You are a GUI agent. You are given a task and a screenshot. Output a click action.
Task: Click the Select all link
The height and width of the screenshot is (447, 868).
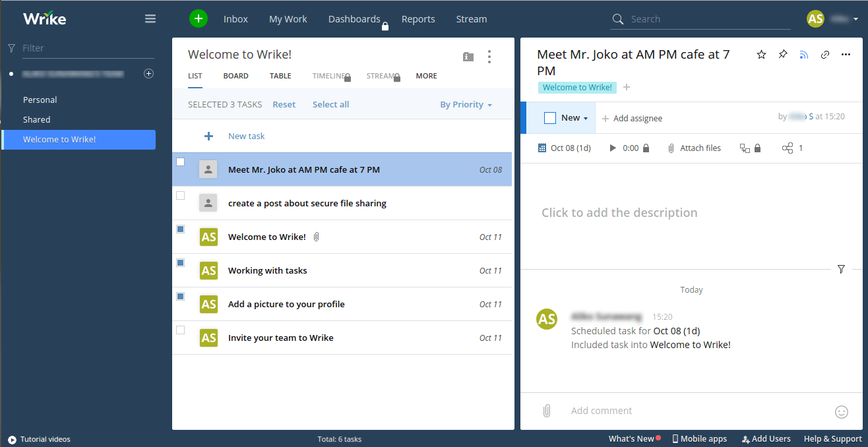pyautogui.click(x=330, y=104)
